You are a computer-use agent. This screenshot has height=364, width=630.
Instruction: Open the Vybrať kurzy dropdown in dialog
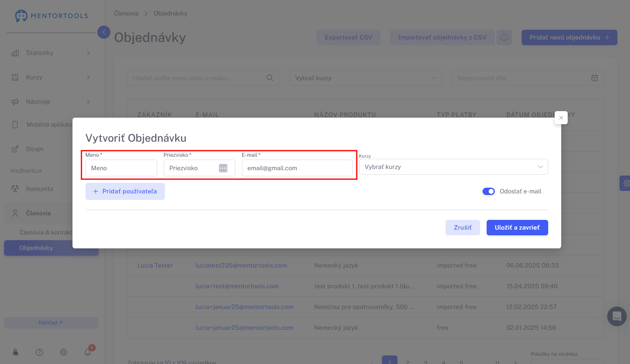(x=453, y=167)
